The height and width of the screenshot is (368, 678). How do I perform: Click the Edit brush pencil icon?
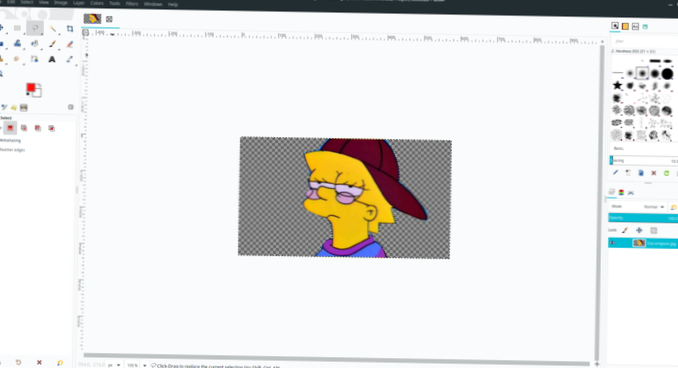tap(616, 173)
